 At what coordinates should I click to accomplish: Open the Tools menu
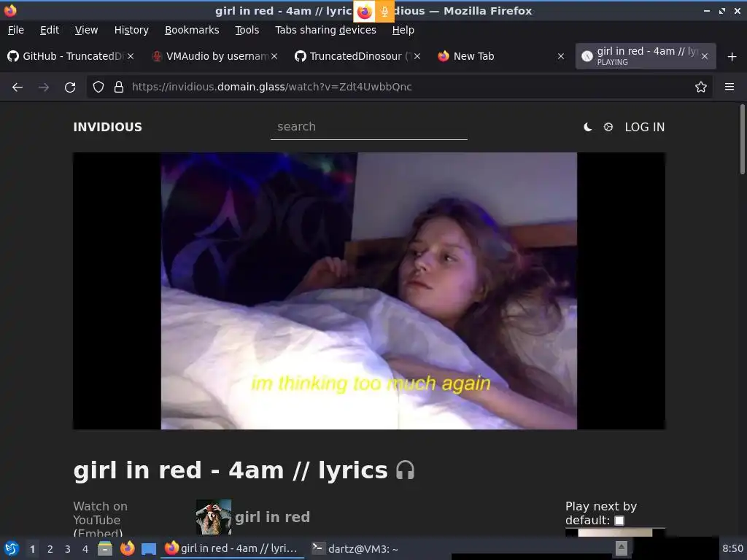point(247,30)
